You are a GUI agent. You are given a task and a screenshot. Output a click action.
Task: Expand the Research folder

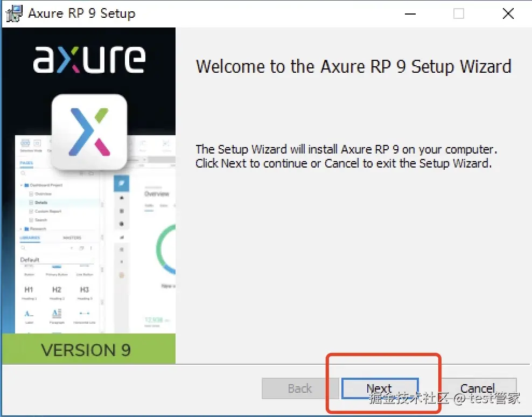click(x=20, y=228)
